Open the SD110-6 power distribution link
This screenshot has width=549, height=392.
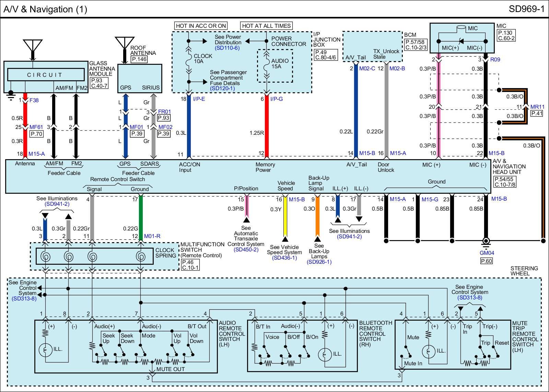coord(227,48)
